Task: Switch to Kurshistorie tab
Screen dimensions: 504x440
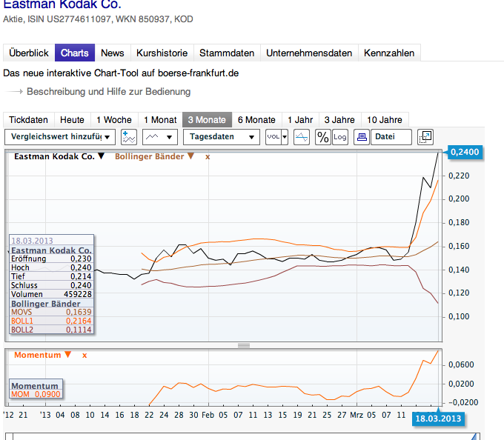Action: coord(162,53)
